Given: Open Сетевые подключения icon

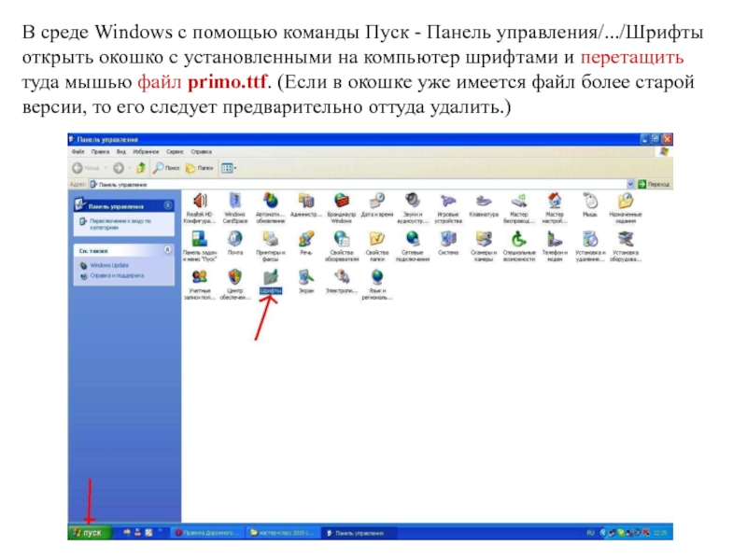Looking at the screenshot, I should [413, 246].
